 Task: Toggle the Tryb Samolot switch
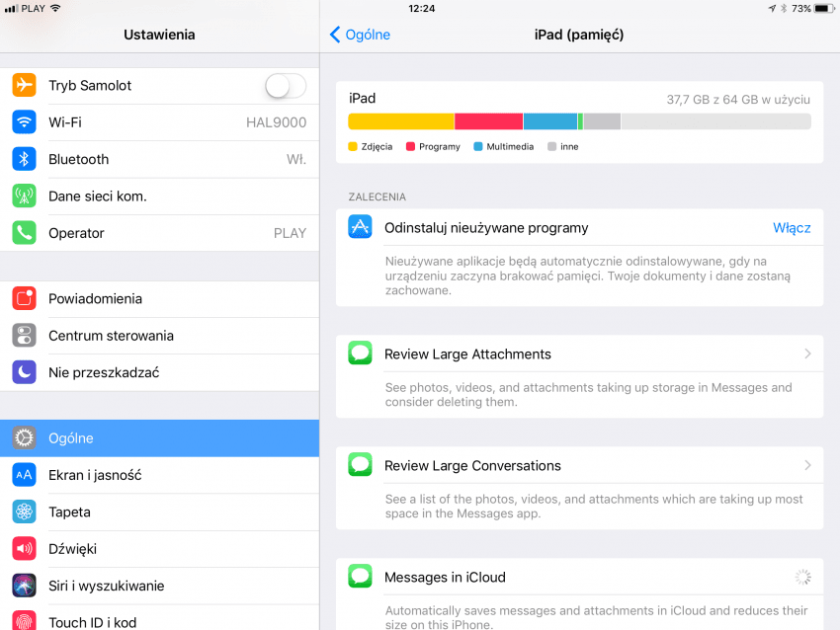[286, 86]
